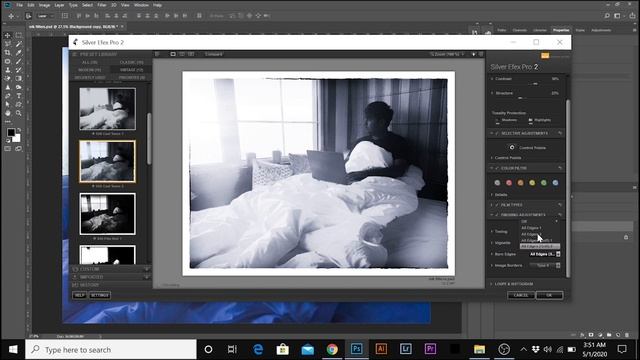640x360 pixels.
Task: Select the Brush tool
Action: 19,61
